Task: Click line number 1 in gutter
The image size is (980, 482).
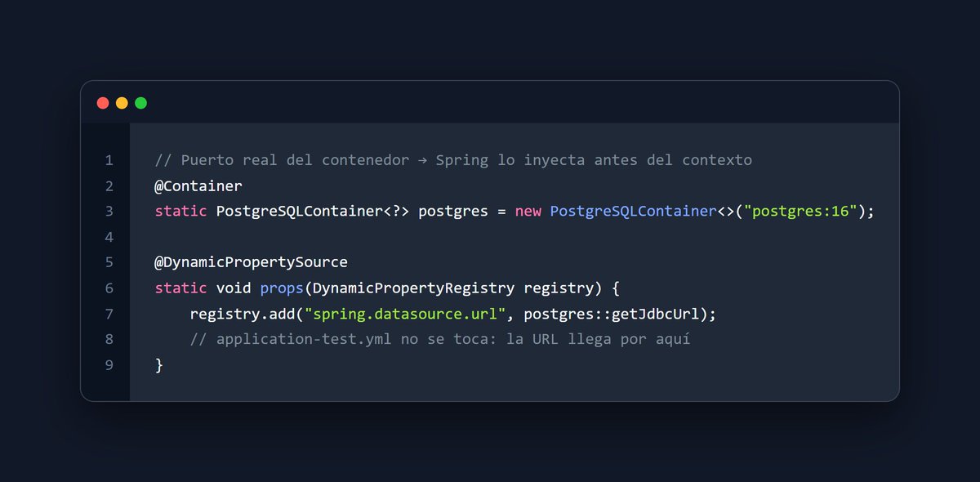Action: tap(109, 160)
